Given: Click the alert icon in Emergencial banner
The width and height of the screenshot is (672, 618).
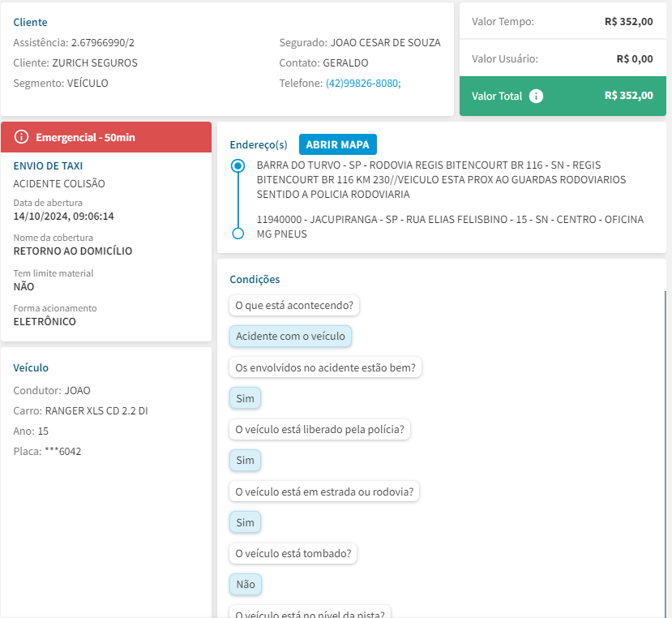Looking at the screenshot, I should pyautogui.click(x=22, y=137).
